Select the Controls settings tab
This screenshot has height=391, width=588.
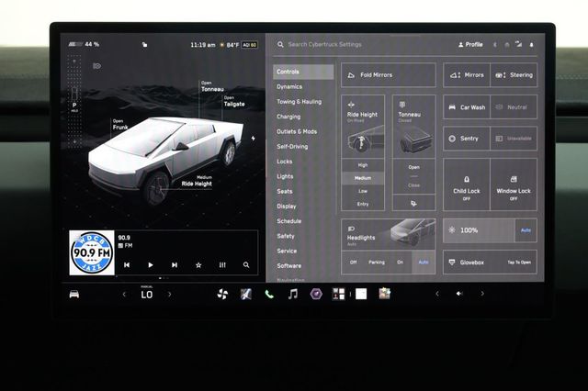[303, 72]
